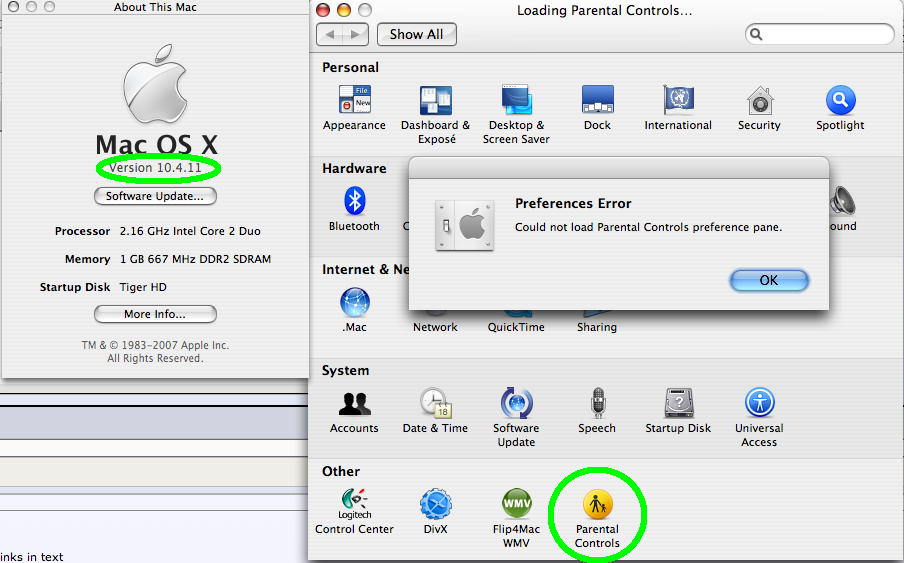Open the Appearance preference pane
This screenshot has width=904, height=563.
(x=354, y=108)
